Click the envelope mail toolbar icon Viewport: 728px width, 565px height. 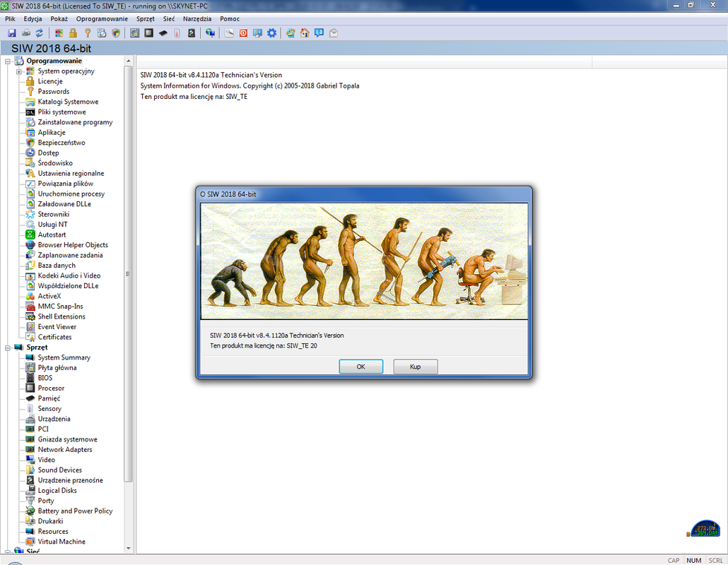(334, 33)
